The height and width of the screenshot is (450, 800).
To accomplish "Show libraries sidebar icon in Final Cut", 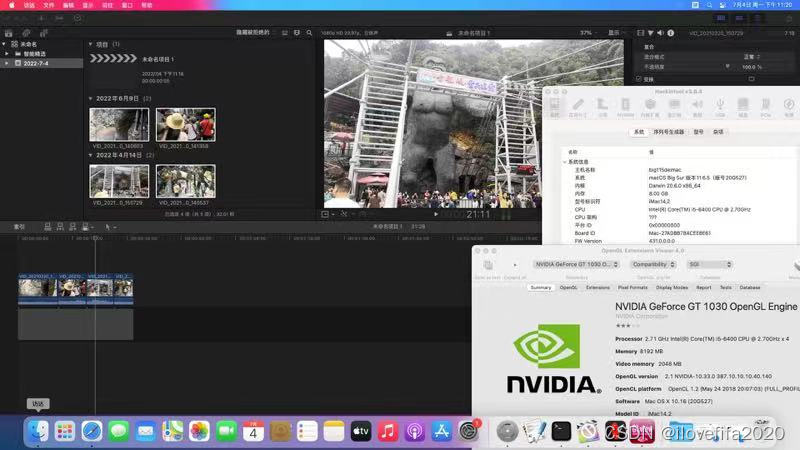I will click(x=9, y=33).
